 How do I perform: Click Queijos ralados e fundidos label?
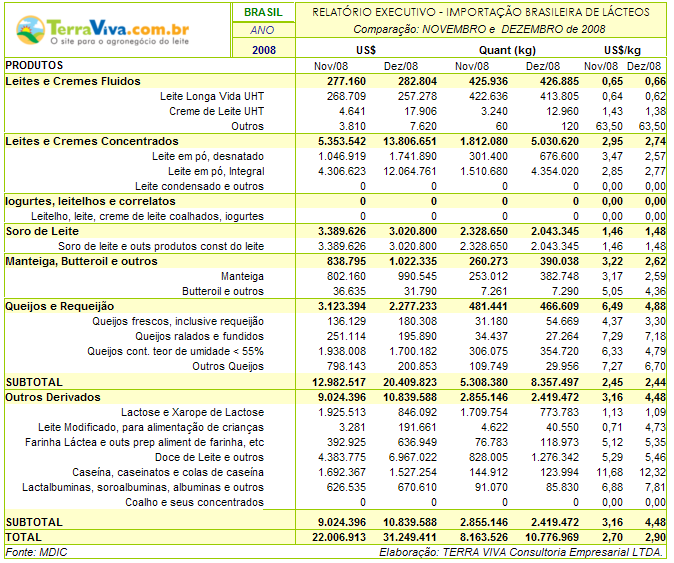coord(199,336)
